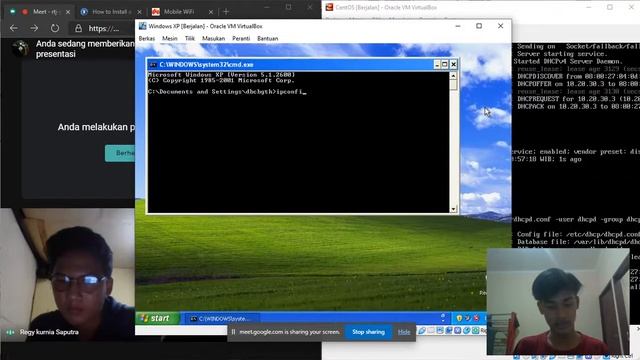Click the browser address bar URL
Viewport: 640px width, 360px height.
(x=104, y=28)
